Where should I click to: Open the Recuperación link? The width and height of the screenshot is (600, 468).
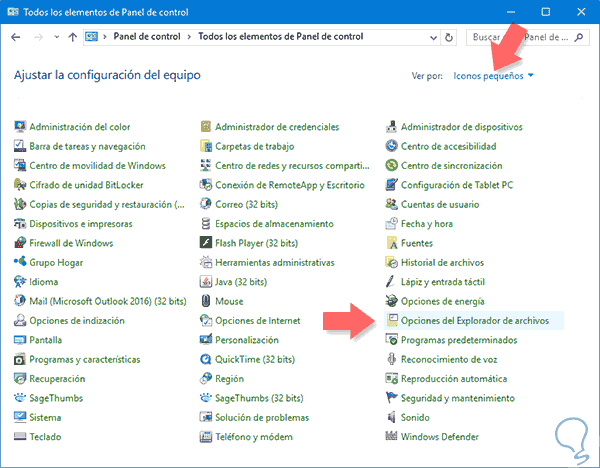[57, 379]
